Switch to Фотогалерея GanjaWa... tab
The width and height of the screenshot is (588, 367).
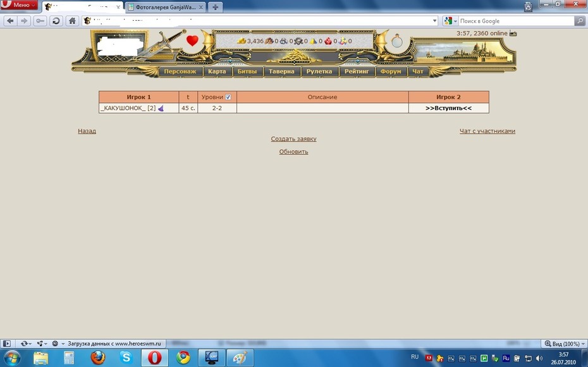[x=166, y=7]
